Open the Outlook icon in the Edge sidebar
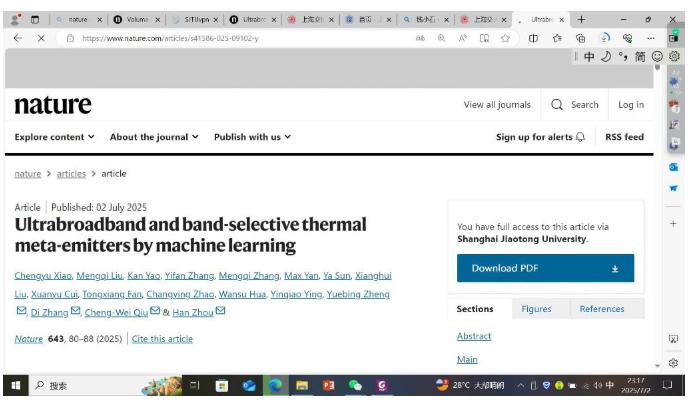The width and height of the screenshot is (698, 408). tap(674, 167)
